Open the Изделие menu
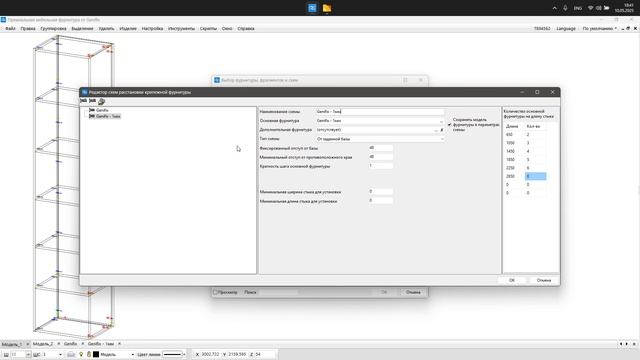 [x=128, y=29]
